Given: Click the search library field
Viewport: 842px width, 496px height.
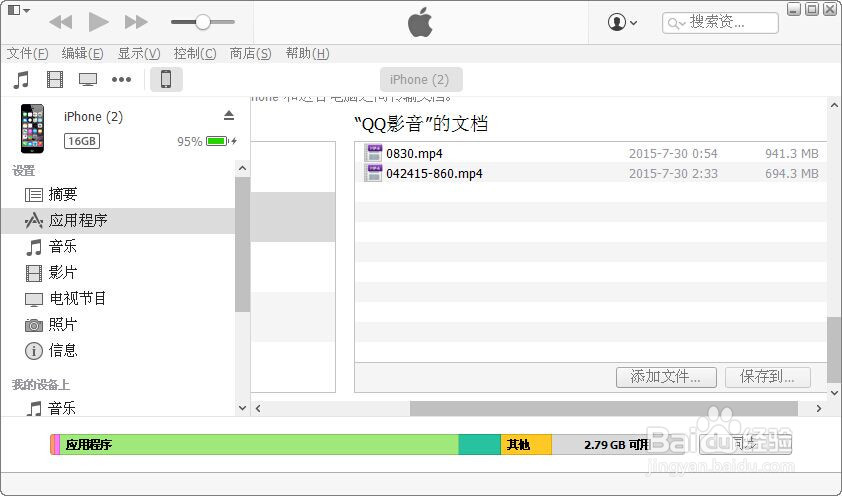Looking at the screenshot, I should pyautogui.click(x=720, y=23).
